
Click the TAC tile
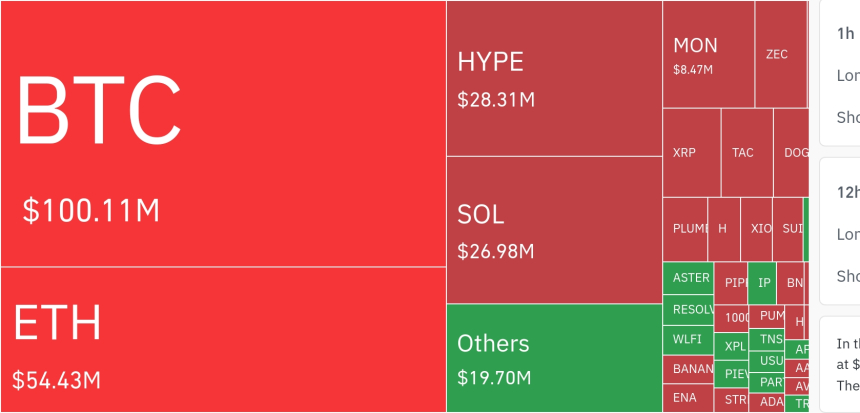click(746, 153)
